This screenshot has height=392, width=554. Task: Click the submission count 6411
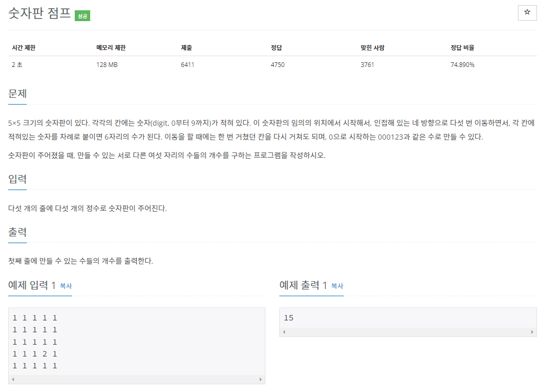[x=188, y=64]
